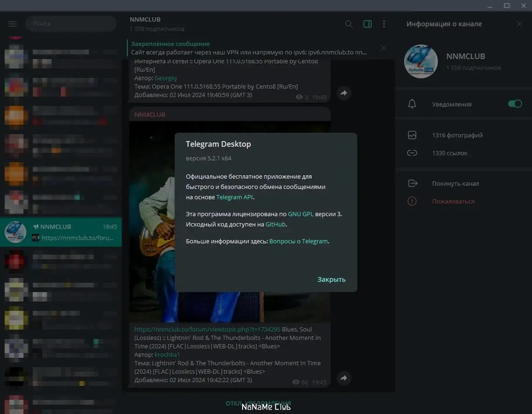Maximize the Telegram window
This screenshot has height=414, width=532.
point(507,6)
